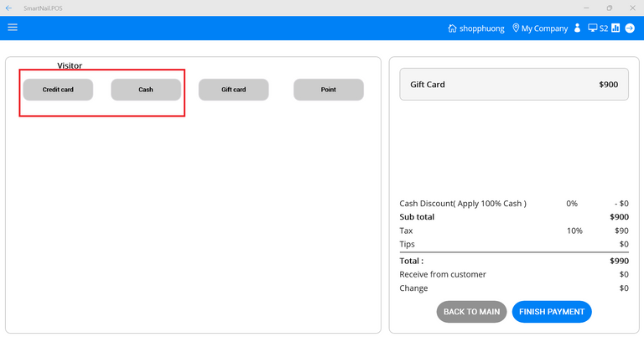The height and width of the screenshot is (337, 644).
Task: Click the home icon beside shopphuong
Action: tap(453, 29)
